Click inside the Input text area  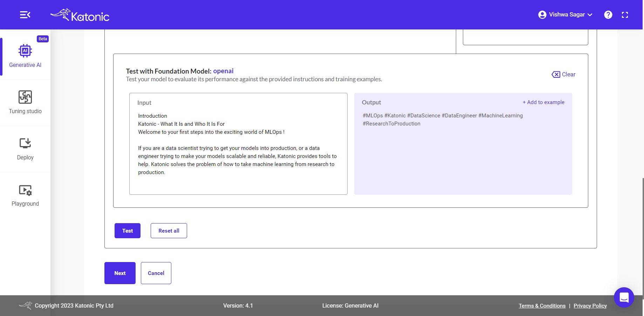click(x=238, y=144)
